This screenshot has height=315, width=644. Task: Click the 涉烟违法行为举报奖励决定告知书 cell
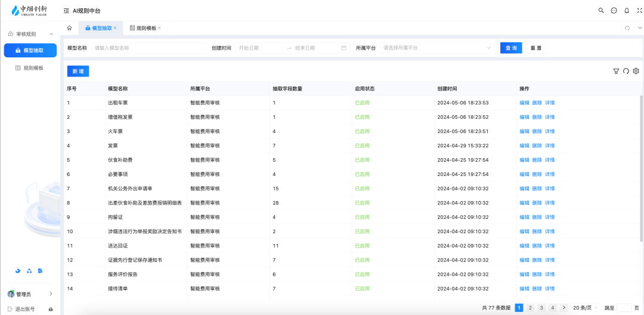pyautogui.click(x=145, y=231)
